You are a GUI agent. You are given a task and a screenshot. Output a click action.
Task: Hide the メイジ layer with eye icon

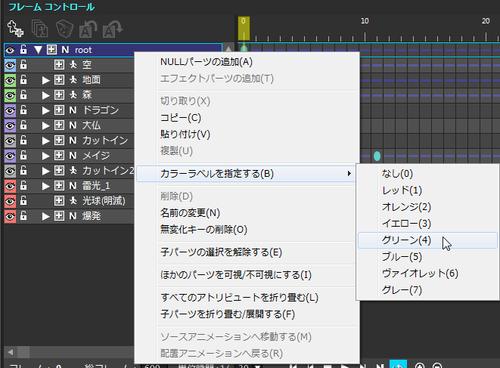coord(10,156)
